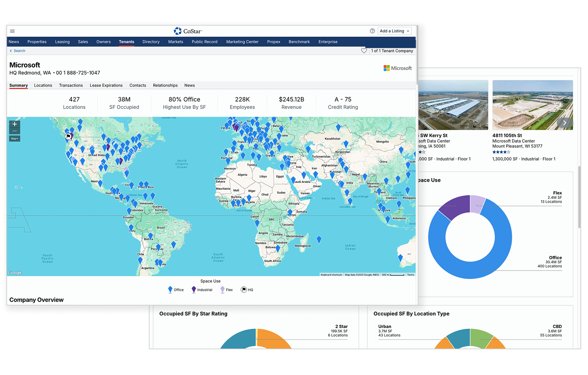Expand the Add a Listing dropdown
588x375 pixels.
point(394,31)
